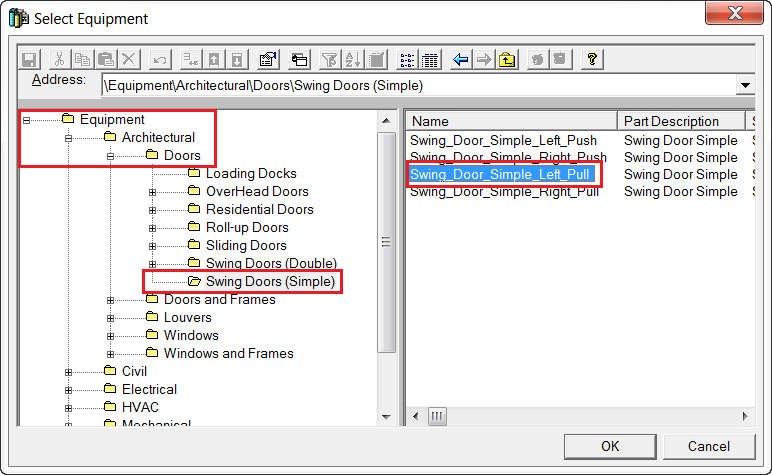Click the Sort toolbar icon

point(351,59)
